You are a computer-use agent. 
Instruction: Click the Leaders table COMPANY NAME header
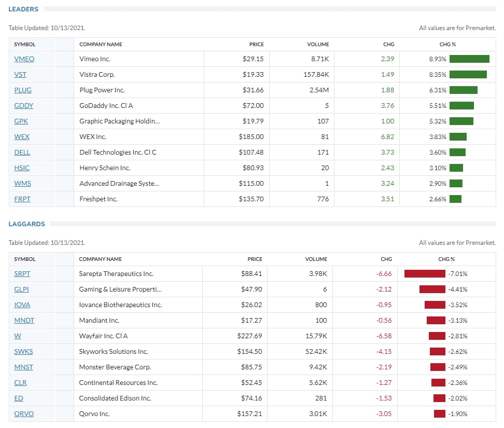click(x=101, y=45)
